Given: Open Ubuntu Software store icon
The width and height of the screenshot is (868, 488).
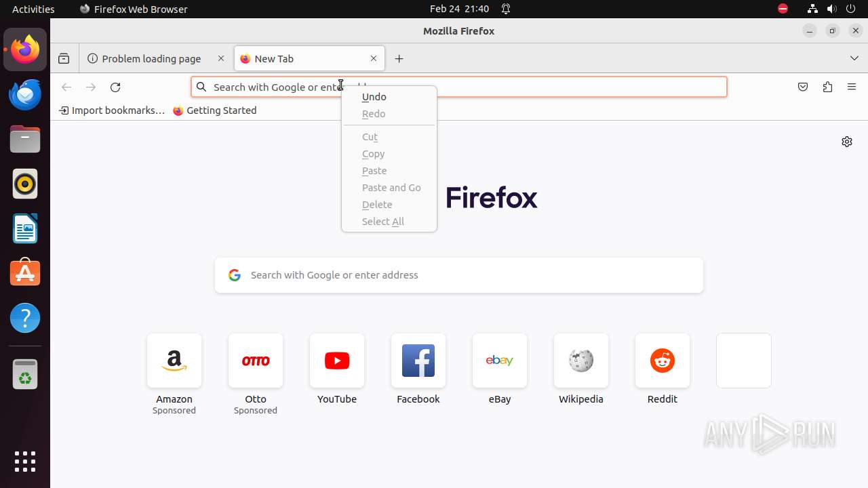Looking at the screenshot, I should 25,273.
